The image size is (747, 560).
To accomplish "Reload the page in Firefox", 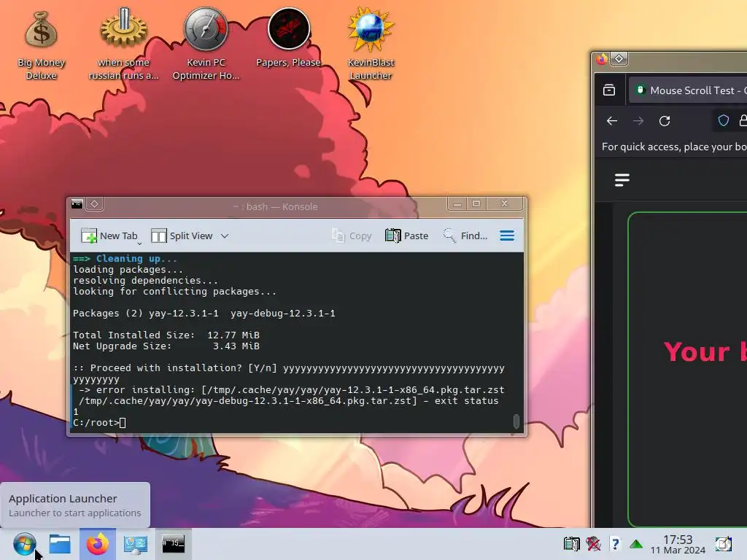I will point(665,121).
